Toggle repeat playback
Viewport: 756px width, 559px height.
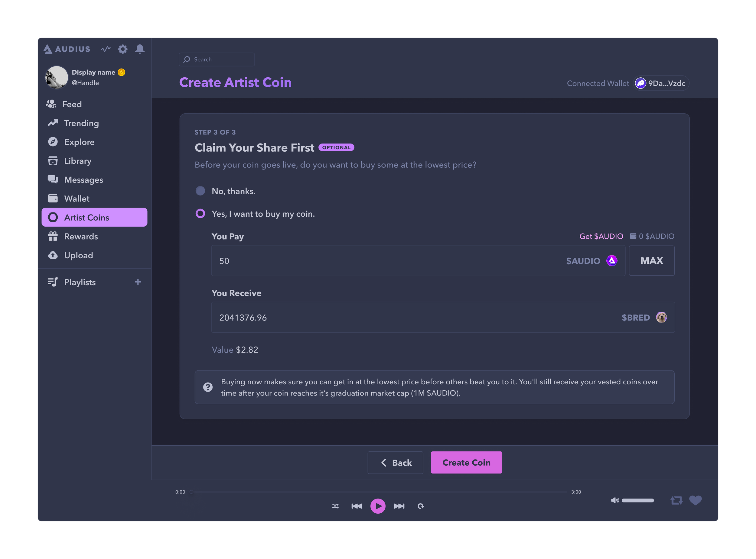pyautogui.click(x=421, y=506)
